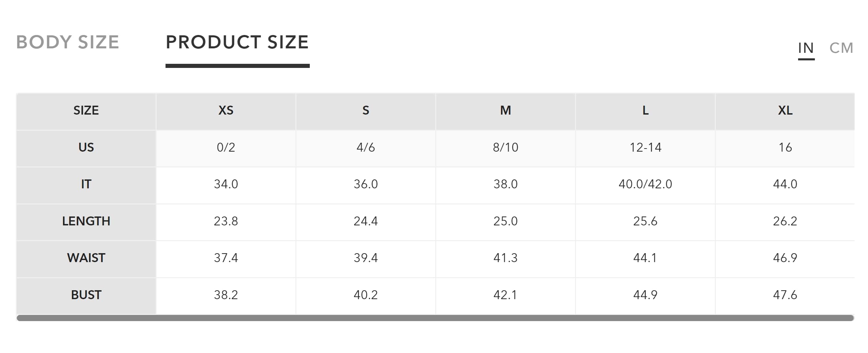This screenshot has height=353, width=868.
Task: Click the IT row label
Action: coord(86,184)
